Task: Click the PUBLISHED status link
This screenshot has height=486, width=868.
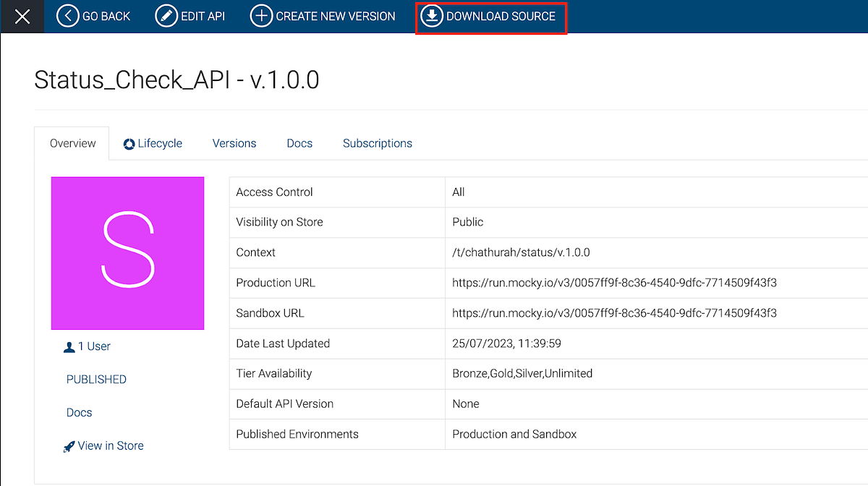Action: [x=96, y=379]
